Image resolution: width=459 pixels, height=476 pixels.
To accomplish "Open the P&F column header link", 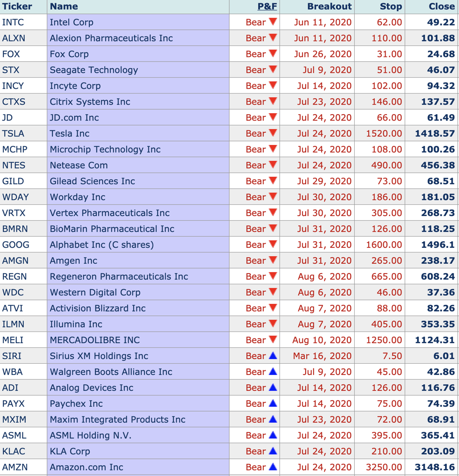I will coord(267,7).
